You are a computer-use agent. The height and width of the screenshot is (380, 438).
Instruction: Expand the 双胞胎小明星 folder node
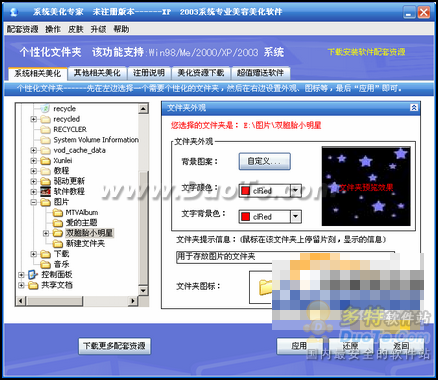[46, 233]
